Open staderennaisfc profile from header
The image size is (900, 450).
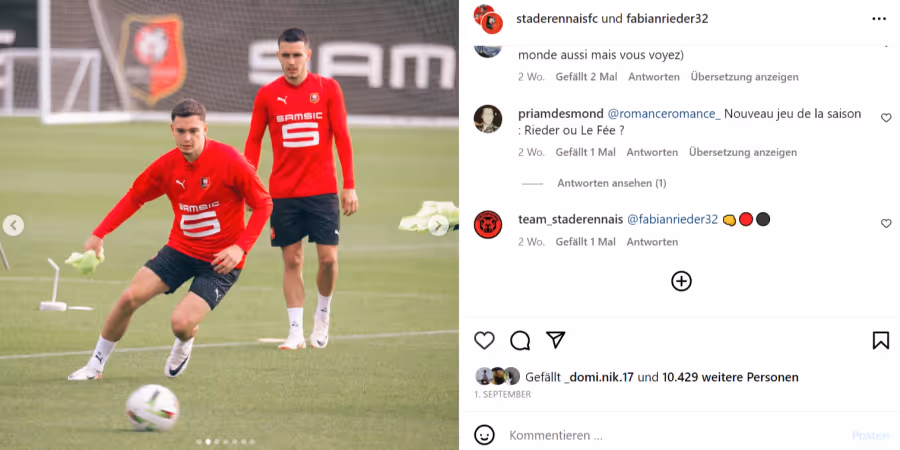tap(557, 18)
